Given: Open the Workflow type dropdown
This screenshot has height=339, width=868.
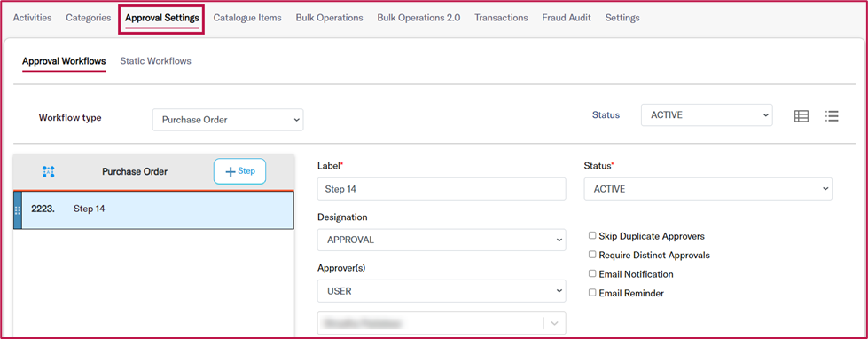Looking at the screenshot, I should 228,120.
